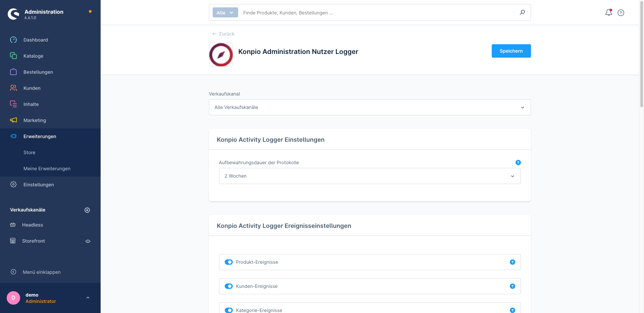Click the Bestellungen bag icon
Screen dimensions: 644x313
[x=13, y=72]
